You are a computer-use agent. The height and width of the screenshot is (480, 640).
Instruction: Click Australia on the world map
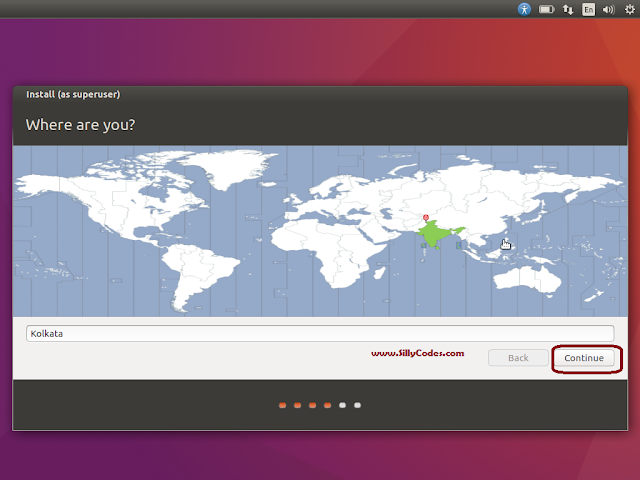526,279
